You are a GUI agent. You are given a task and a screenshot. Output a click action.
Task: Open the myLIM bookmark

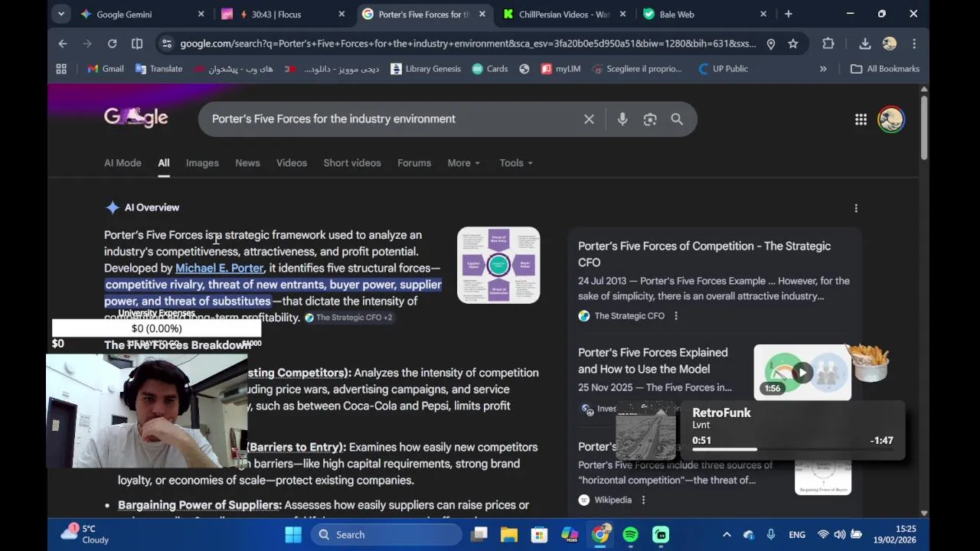(560, 69)
